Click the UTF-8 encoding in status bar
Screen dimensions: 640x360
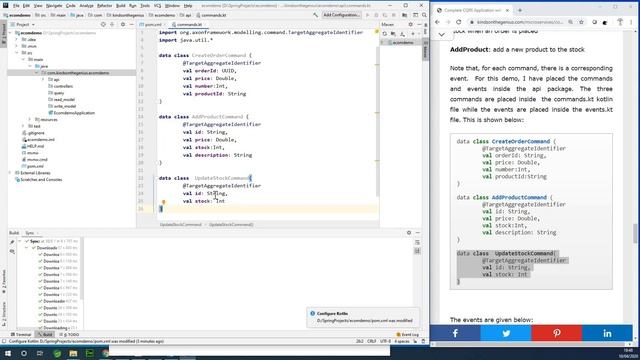pyautogui.click(x=385, y=341)
